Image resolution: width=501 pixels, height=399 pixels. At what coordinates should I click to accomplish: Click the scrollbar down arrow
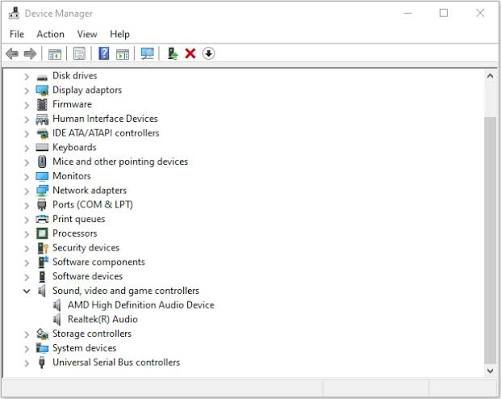[490, 371]
